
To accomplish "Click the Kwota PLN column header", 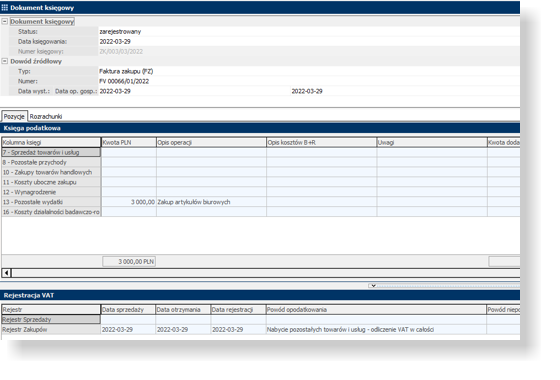I will click(129, 142).
